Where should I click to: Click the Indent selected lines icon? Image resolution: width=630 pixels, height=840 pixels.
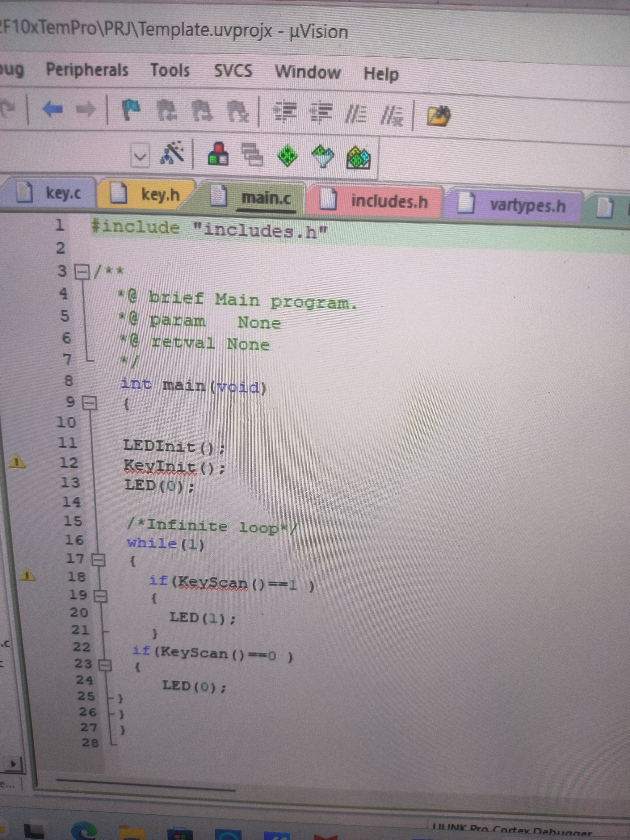coord(285,112)
